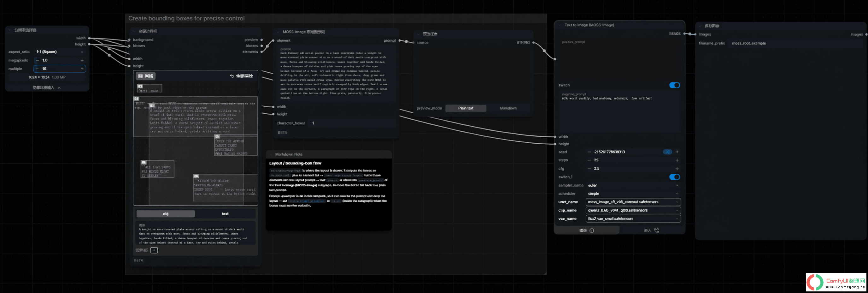The width and height of the screenshot is (868, 293).
Task: Click the randomize seed shuffle icon
Action: point(667,152)
